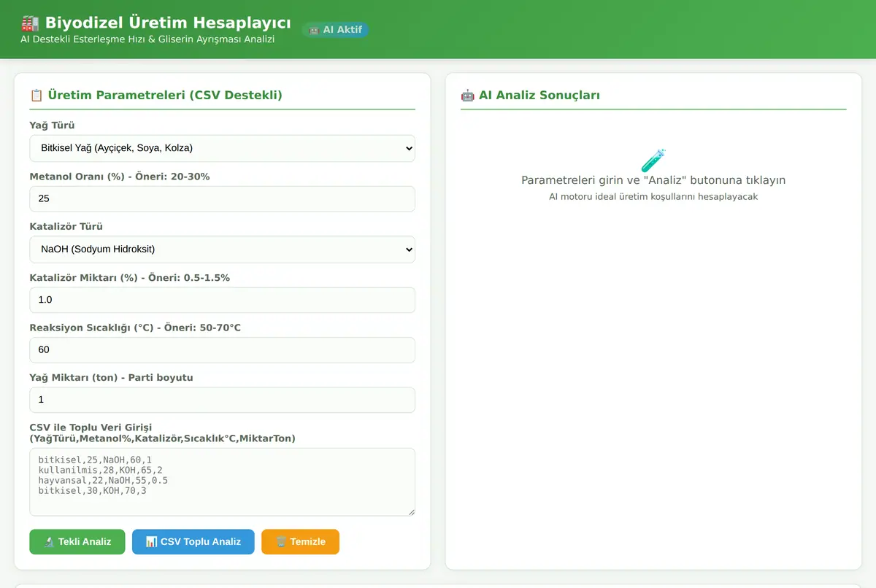876x588 pixels.
Task: Click the AI Aktif status badge
Action: (335, 30)
